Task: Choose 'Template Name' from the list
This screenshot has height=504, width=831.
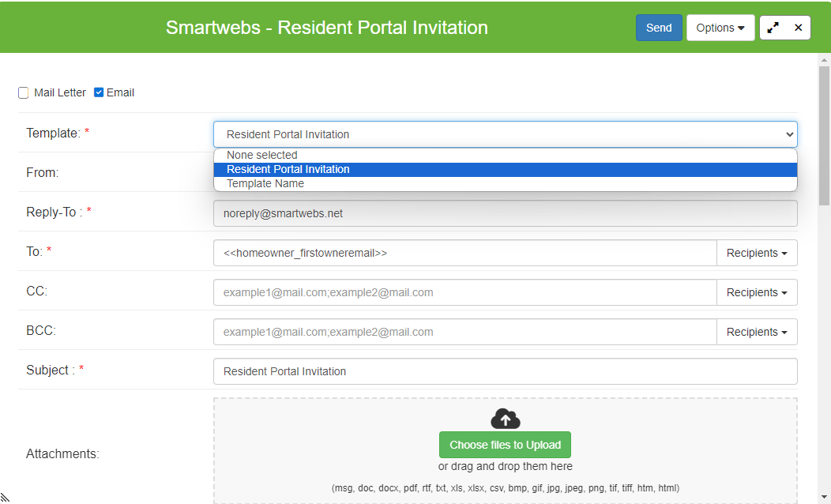Action: (x=265, y=184)
